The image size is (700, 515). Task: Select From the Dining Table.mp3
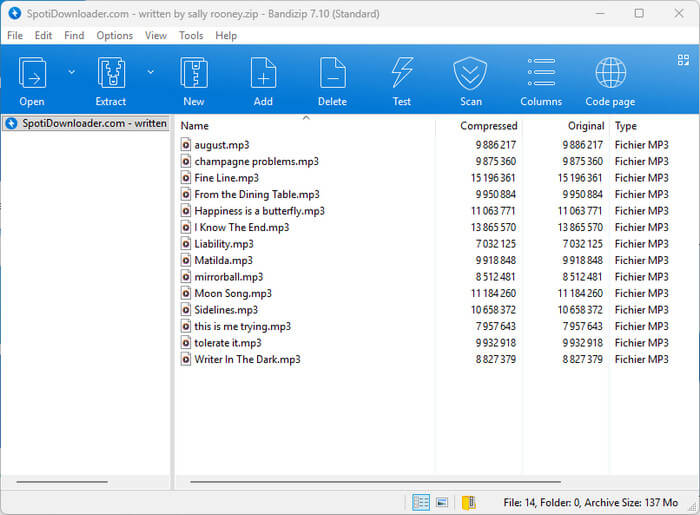pos(257,194)
